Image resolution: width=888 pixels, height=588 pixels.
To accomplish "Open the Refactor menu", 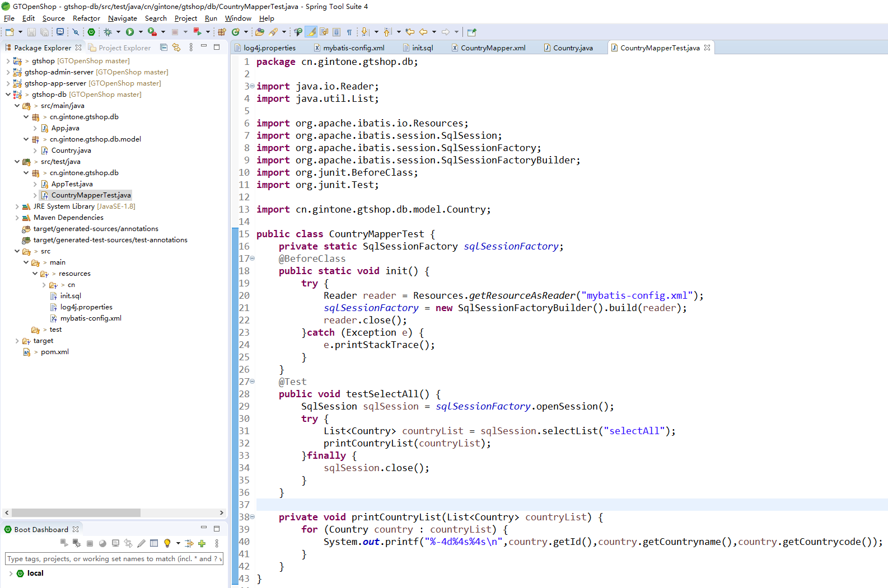I will click(86, 18).
